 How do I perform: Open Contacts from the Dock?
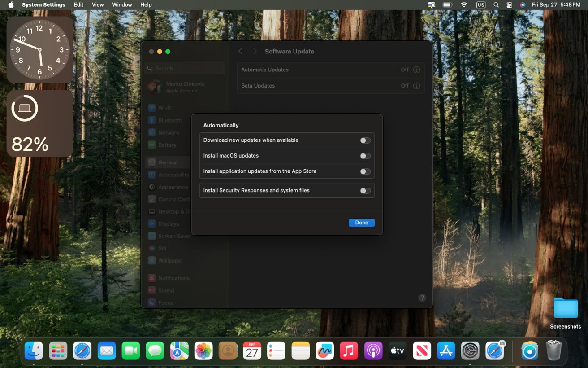pyautogui.click(x=228, y=350)
